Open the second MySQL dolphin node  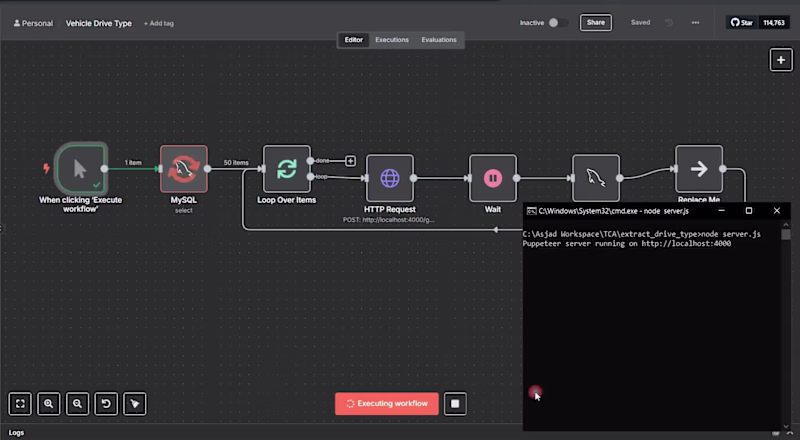pyautogui.click(x=596, y=178)
